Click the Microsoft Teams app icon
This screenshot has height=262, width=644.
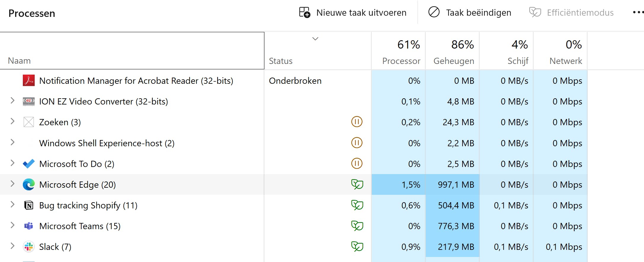(29, 226)
